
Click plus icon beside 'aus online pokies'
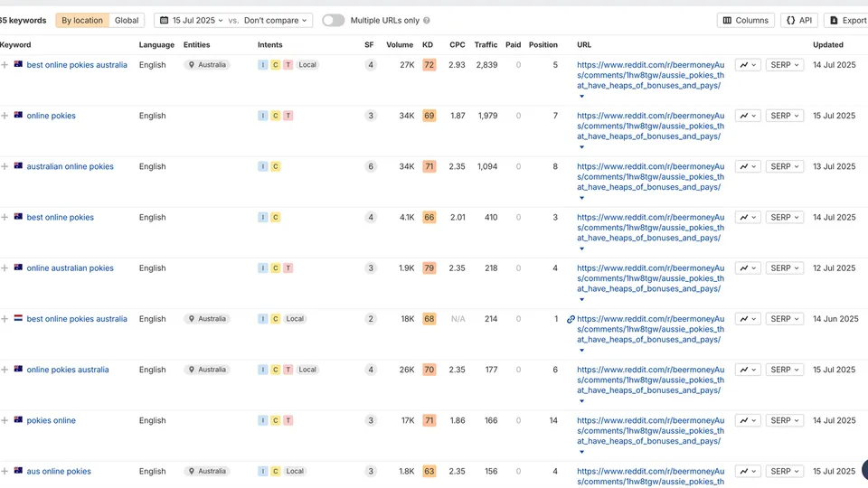tap(5, 472)
